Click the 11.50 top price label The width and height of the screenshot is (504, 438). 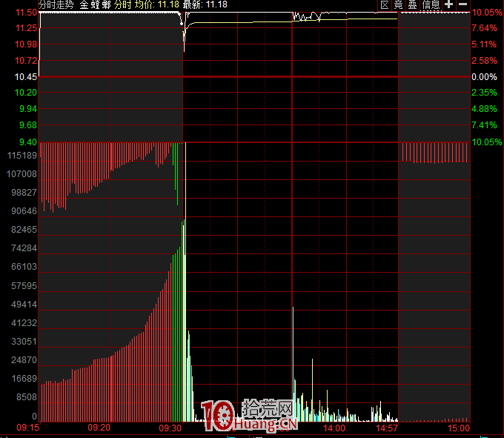(x=26, y=13)
